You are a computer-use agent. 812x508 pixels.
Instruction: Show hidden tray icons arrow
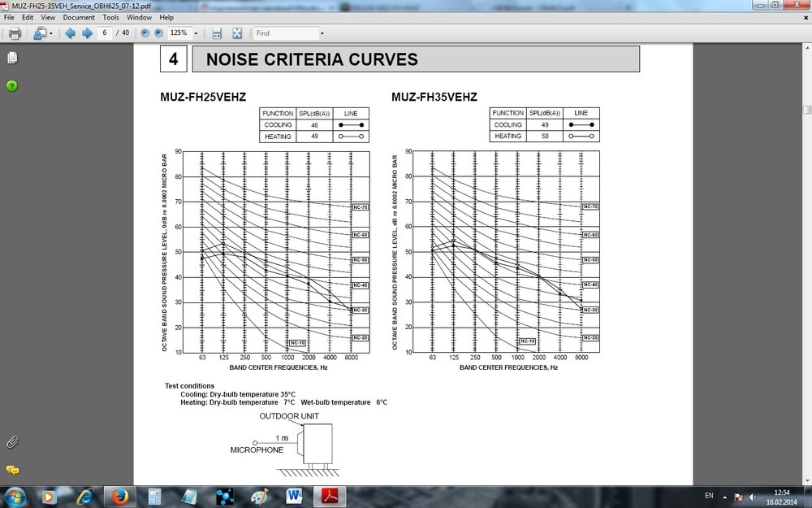coord(724,497)
